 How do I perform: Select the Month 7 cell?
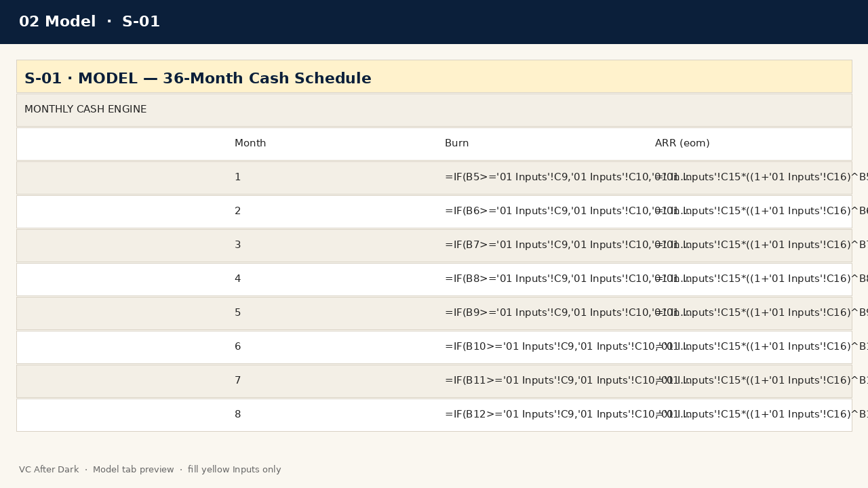(x=332, y=381)
